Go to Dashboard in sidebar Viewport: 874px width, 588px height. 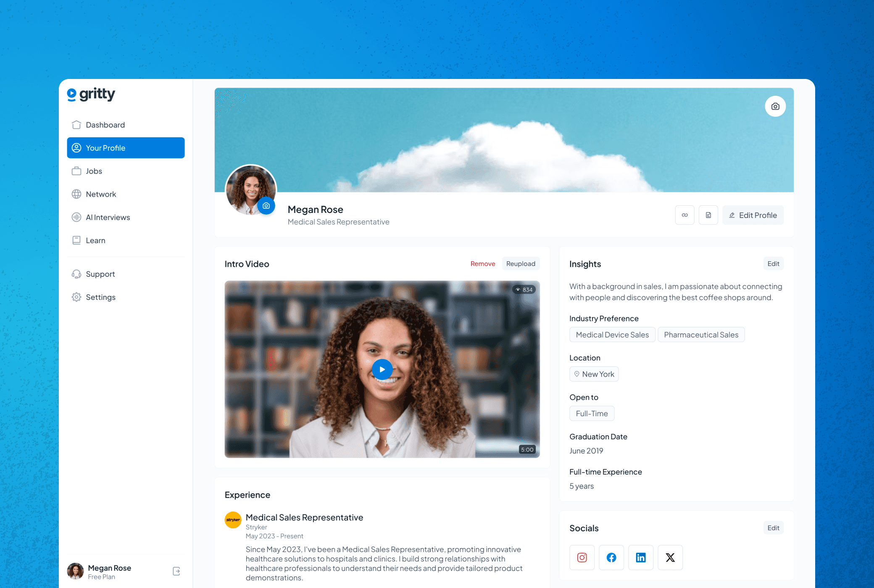pos(105,125)
